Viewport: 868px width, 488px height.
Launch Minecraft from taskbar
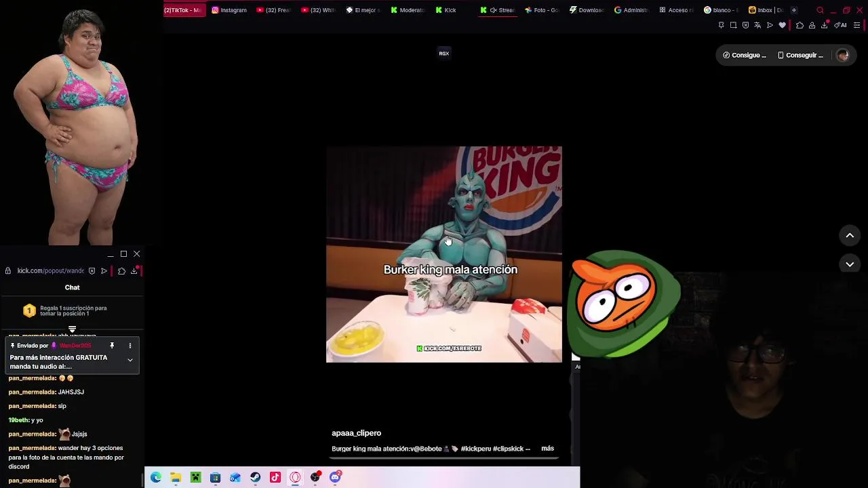click(x=195, y=478)
